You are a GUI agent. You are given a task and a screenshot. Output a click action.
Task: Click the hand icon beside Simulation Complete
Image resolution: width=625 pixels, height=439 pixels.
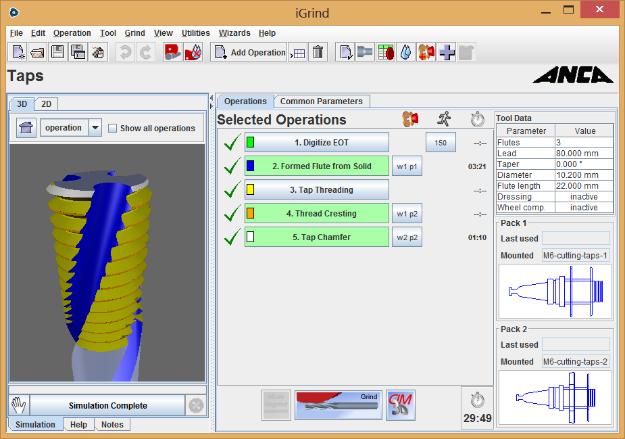point(19,406)
